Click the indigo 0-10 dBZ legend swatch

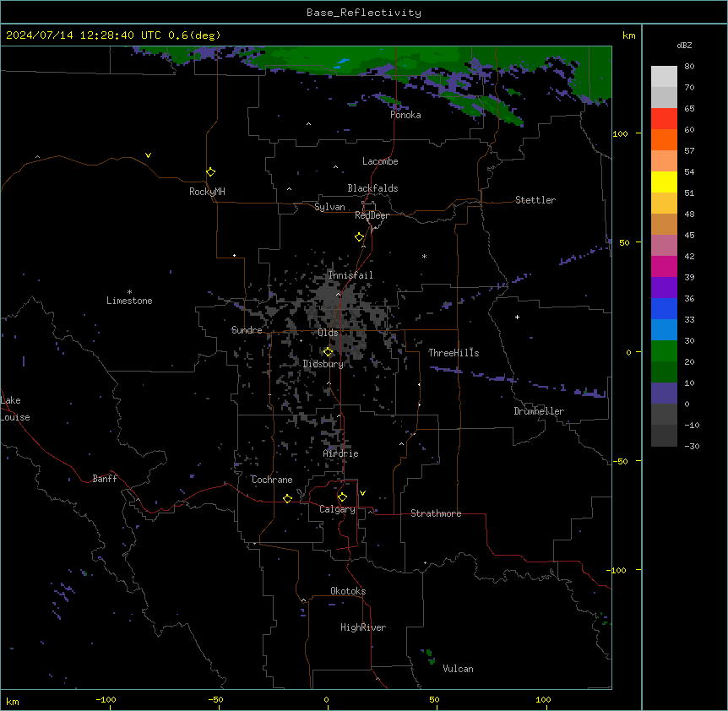point(664,393)
